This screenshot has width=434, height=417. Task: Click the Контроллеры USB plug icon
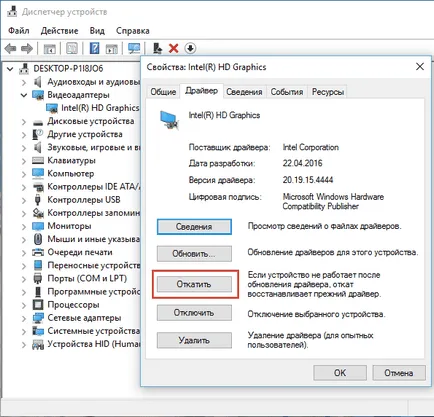click(38, 200)
